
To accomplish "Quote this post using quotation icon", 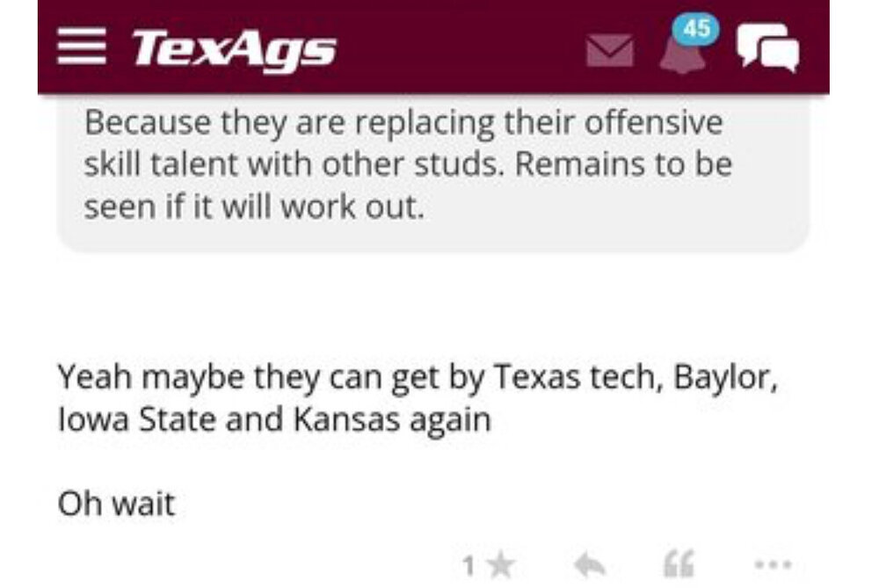I will click(x=679, y=563).
